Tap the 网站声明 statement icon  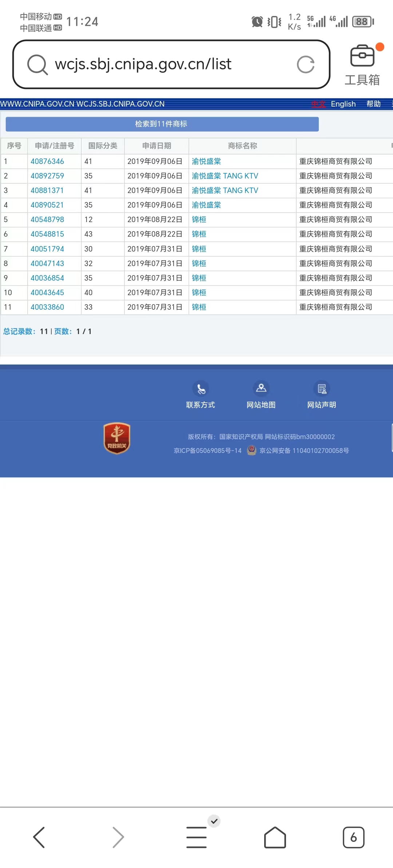(322, 389)
